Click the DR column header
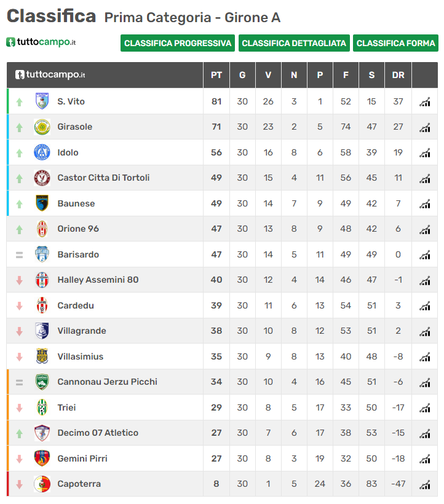Image resolution: width=444 pixels, height=504 pixels. point(398,75)
